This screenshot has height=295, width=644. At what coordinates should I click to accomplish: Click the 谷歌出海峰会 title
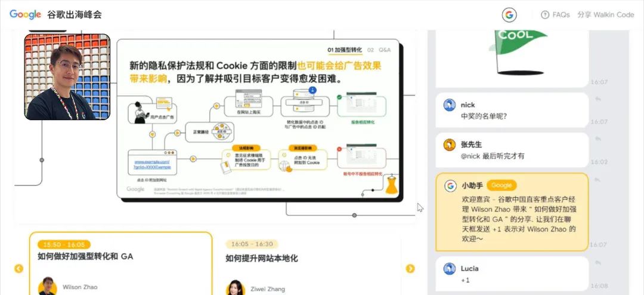point(75,15)
